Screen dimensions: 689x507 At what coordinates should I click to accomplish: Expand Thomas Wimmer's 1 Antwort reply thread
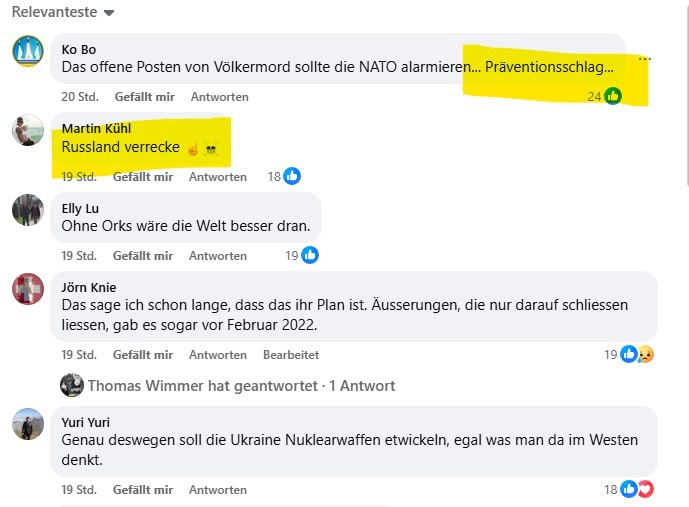coord(241,385)
